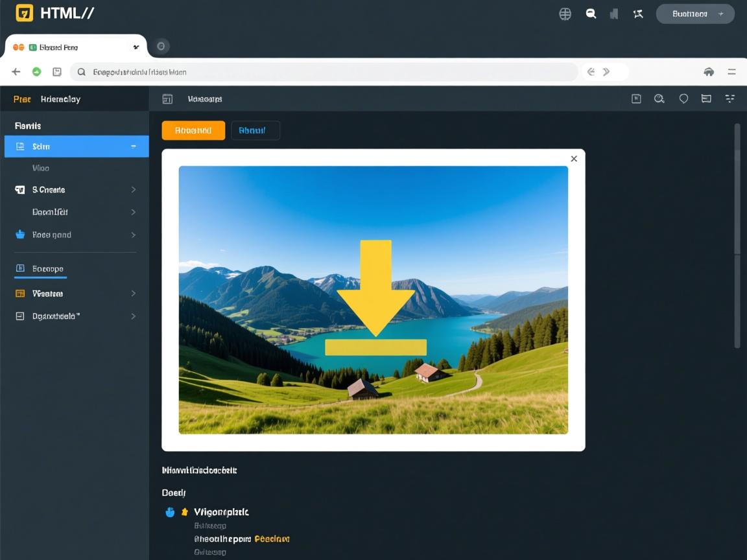Click the globe icon in the title bar
Screen dimensions: 747x560
tap(565, 14)
